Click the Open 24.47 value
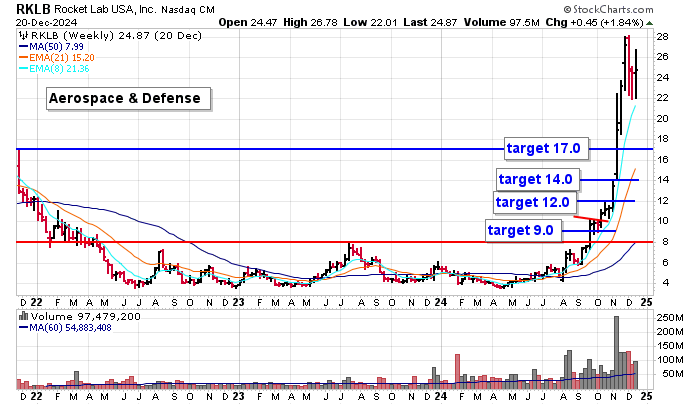The width and height of the screenshot is (700, 405). 248,22
